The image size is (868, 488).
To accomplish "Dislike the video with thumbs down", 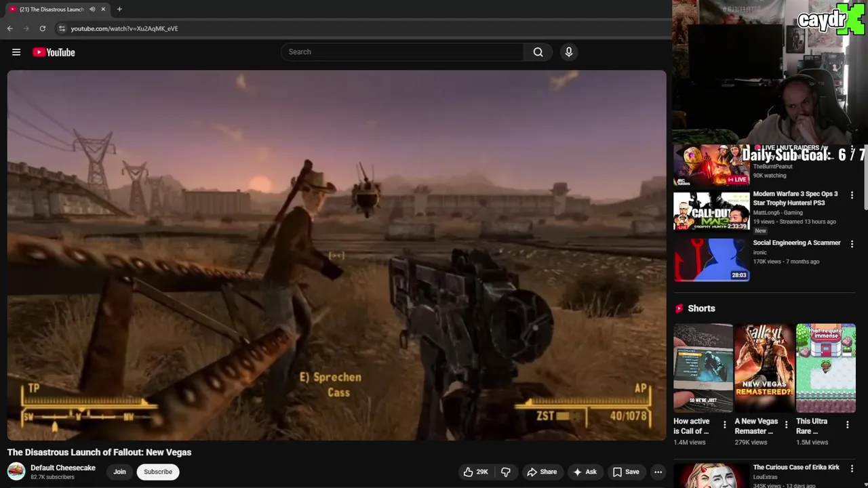I will (x=506, y=472).
